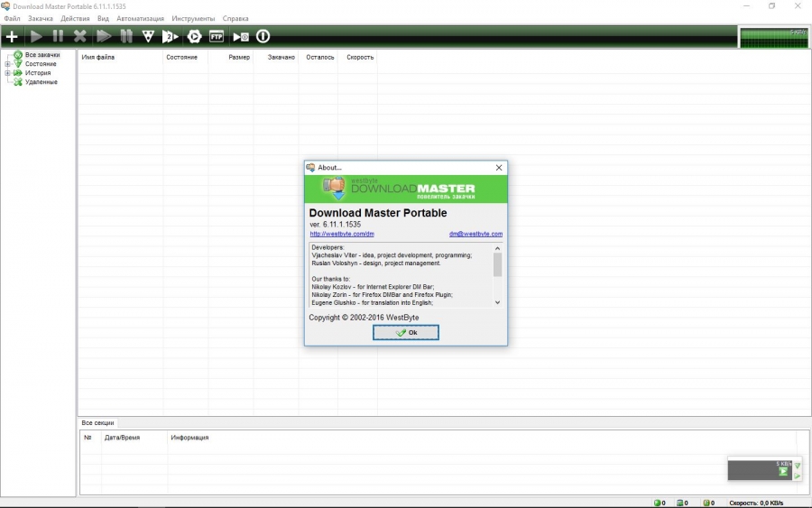
Task: Click the Start download play icon in toolbar
Action: click(36, 37)
